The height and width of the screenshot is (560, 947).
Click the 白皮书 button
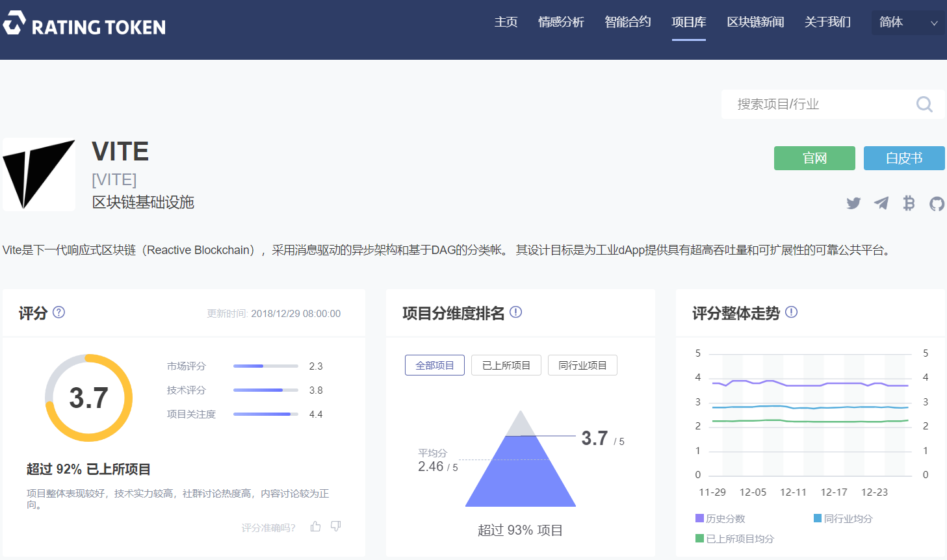point(904,158)
